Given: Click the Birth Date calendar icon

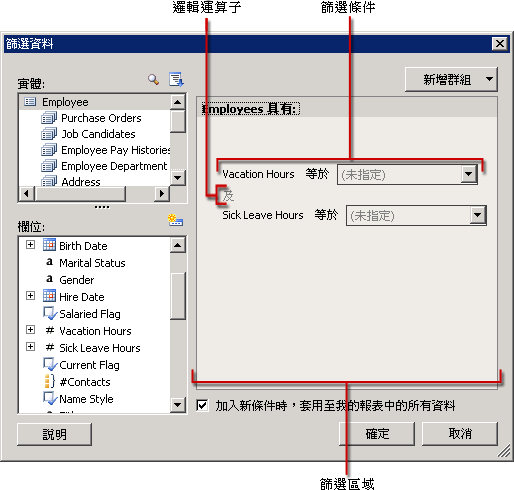Looking at the screenshot, I should [49, 245].
